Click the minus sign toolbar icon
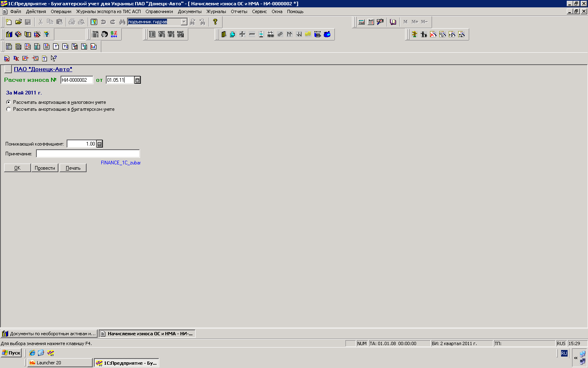The height and width of the screenshot is (368, 588). point(252,34)
